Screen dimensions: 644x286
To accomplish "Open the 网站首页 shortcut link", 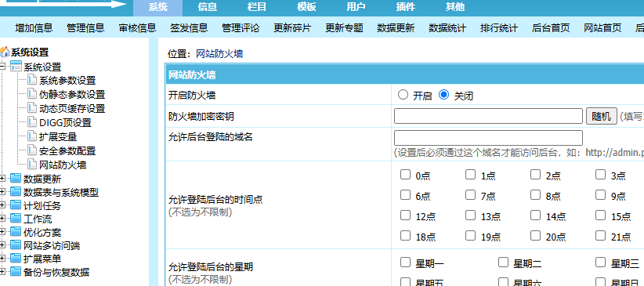I will [x=603, y=27].
